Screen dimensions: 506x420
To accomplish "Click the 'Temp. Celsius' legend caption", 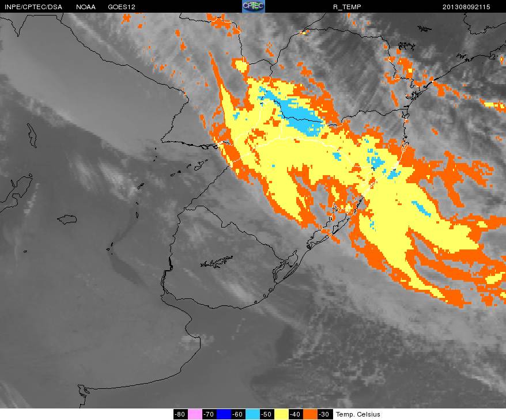I will coord(358,414).
